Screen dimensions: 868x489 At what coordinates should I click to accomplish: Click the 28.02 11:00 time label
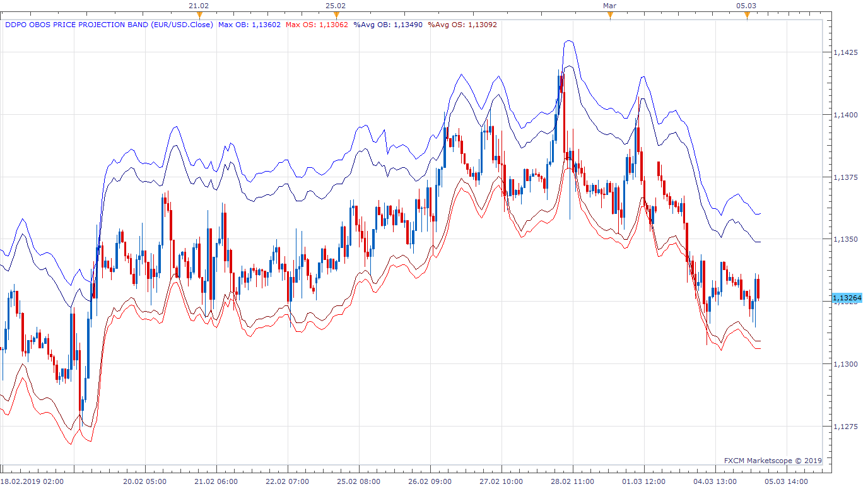pyautogui.click(x=572, y=481)
